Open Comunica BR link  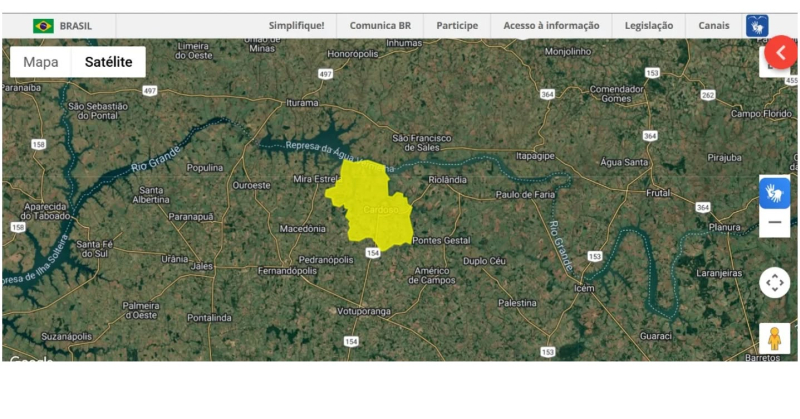[x=380, y=26]
